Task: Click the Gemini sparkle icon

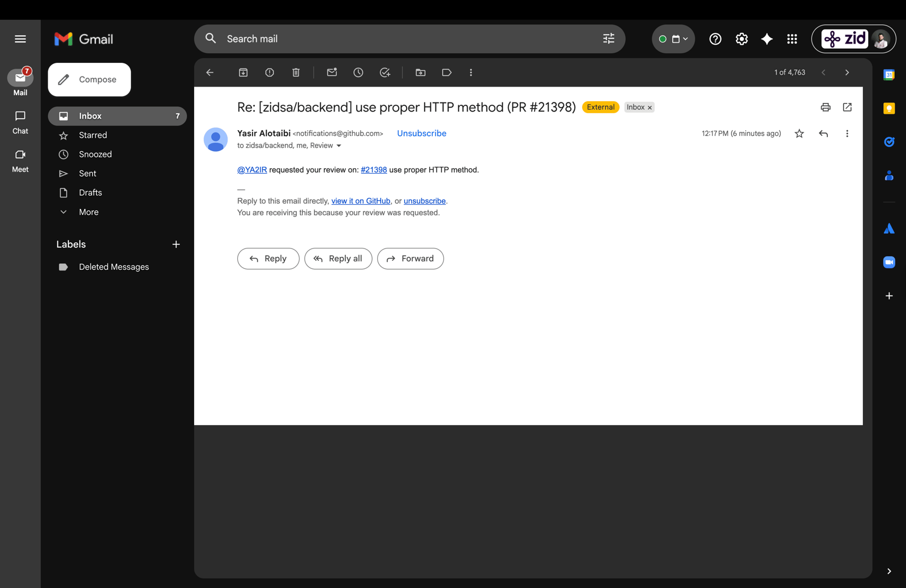Action: [767, 39]
